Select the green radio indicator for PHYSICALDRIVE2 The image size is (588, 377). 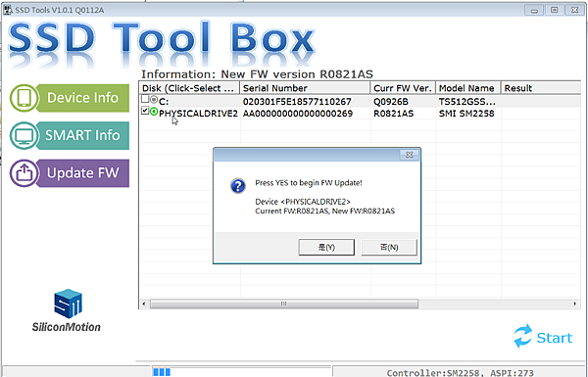[154, 112]
